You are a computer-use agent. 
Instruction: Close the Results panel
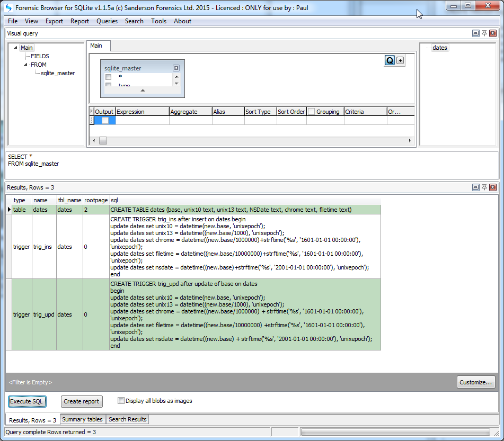tap(492, 187)
